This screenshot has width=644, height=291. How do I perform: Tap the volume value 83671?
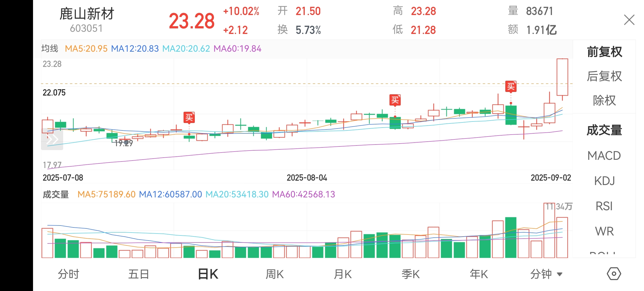[x=540, y=11]
